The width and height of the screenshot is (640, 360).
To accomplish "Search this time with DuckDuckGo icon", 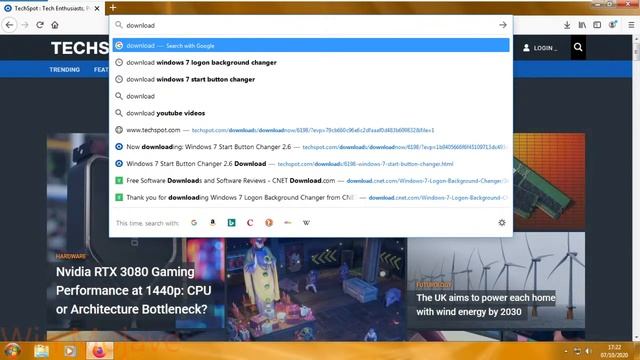I will pos(269,222).
